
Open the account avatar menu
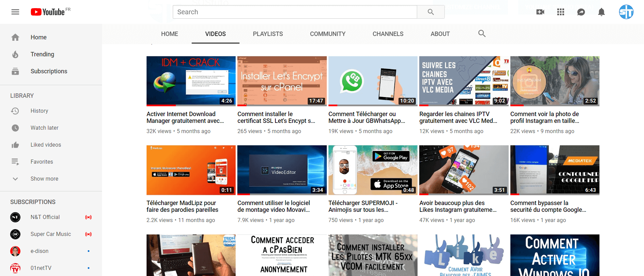click(x=626, y=12)
